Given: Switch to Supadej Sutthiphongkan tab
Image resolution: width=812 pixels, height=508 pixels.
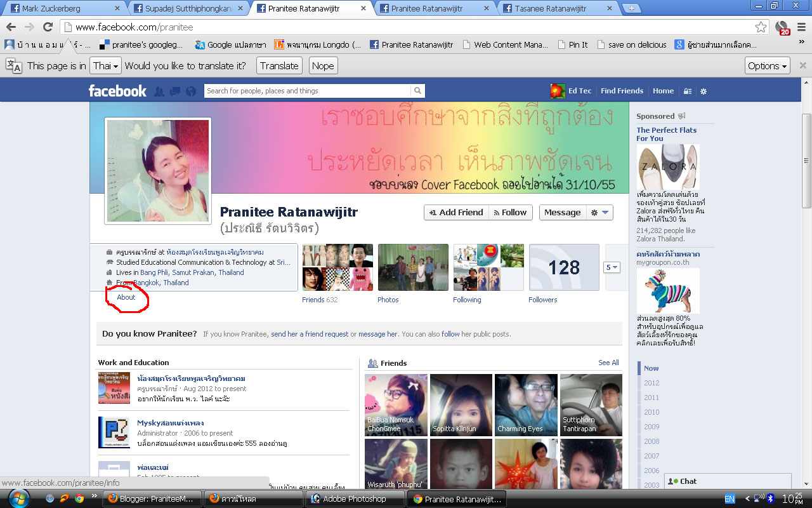Looking at the screenshot, I should point(187,9).
